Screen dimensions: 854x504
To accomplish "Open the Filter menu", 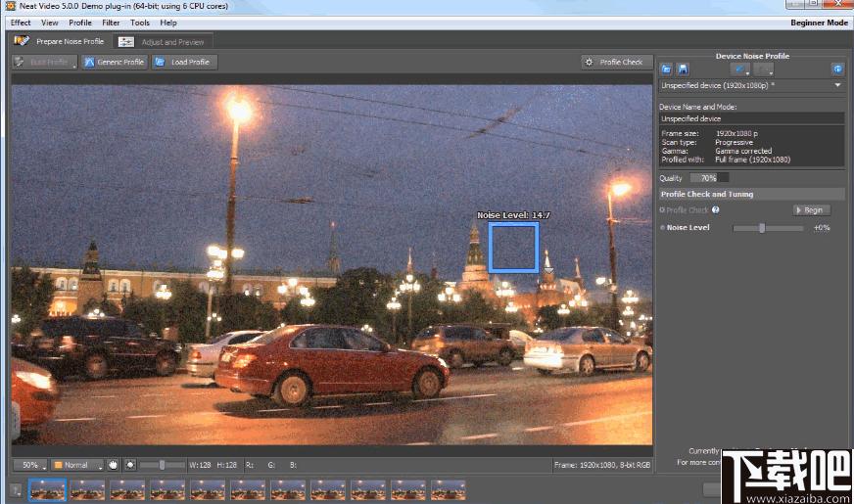I will [x=111, y=23].
